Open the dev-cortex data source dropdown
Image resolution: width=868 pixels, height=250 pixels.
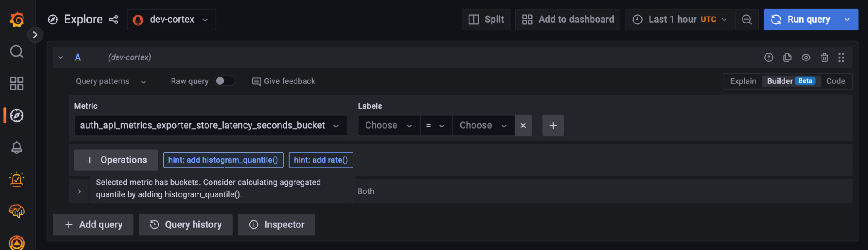(172, 20)
